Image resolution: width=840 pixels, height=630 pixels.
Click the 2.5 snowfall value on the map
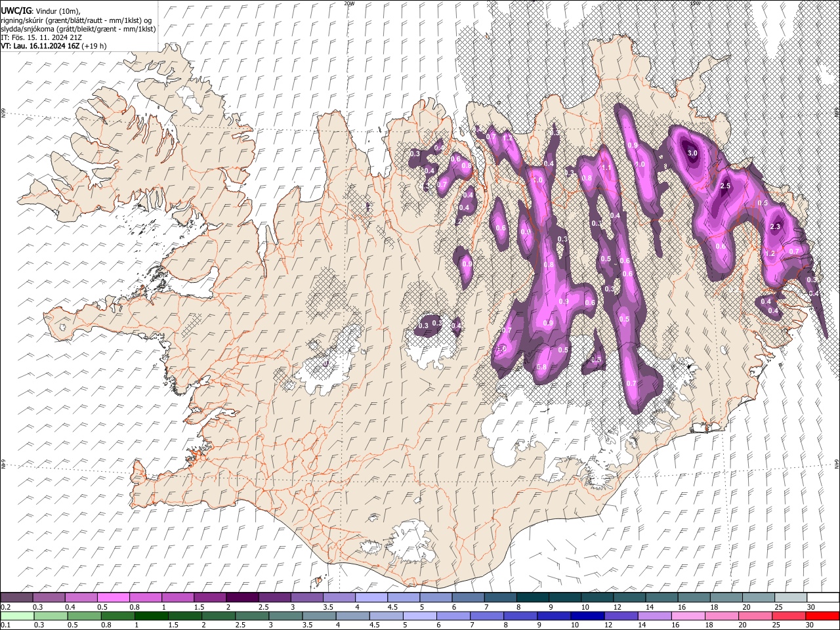pos(725,186)
